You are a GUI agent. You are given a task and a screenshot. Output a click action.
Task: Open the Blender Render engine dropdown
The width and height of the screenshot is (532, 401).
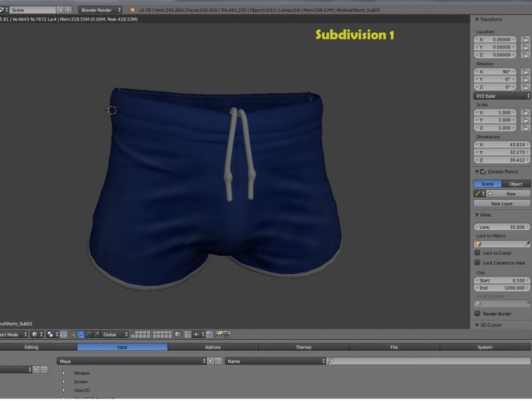[x=100, y=10]
